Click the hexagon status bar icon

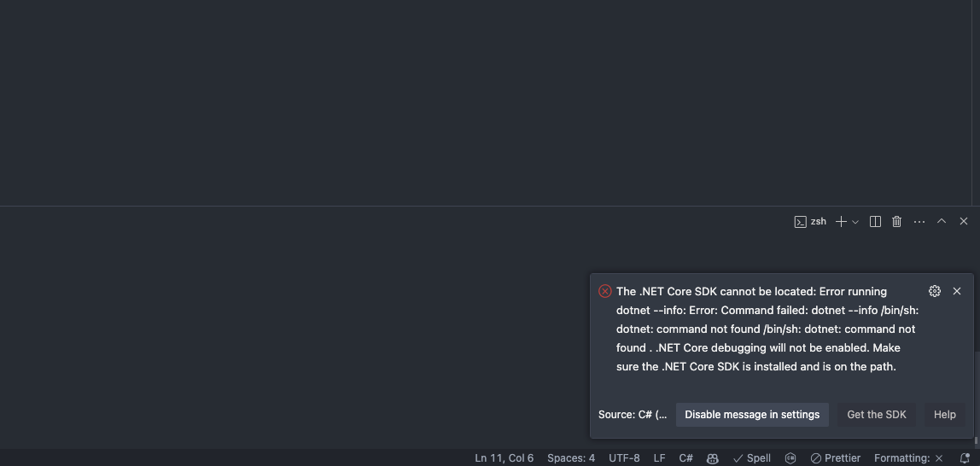[x=790, y=458]
